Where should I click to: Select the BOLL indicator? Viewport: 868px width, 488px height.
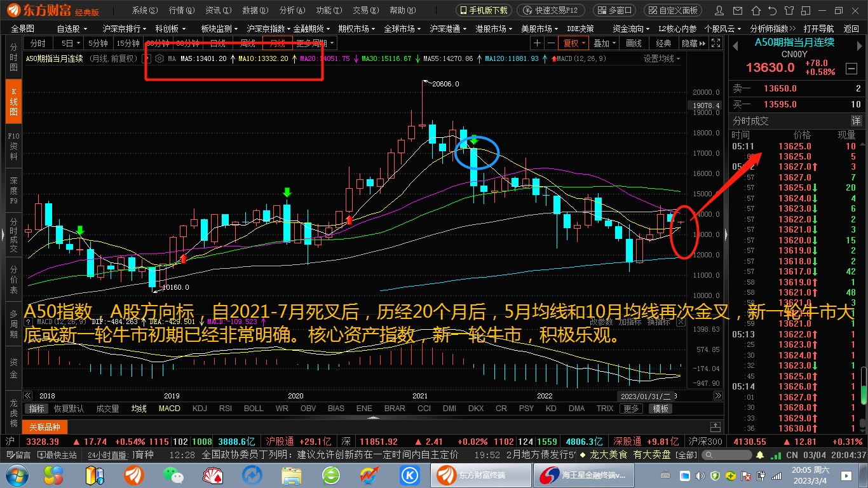[x=254, y=409]
